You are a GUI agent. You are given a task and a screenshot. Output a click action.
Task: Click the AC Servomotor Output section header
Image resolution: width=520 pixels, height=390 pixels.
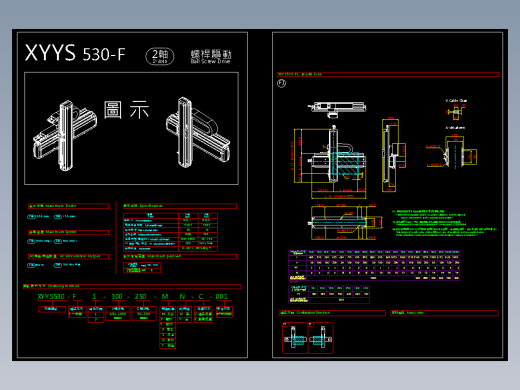[x=68, y=256]
